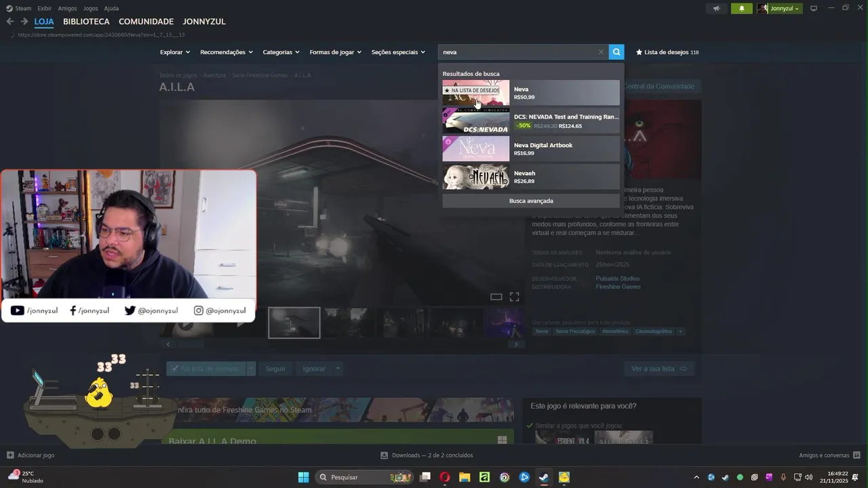Screen dimensions: 868x488
Task: Select Nevaeh search result
Action: [x=531, y=177]
